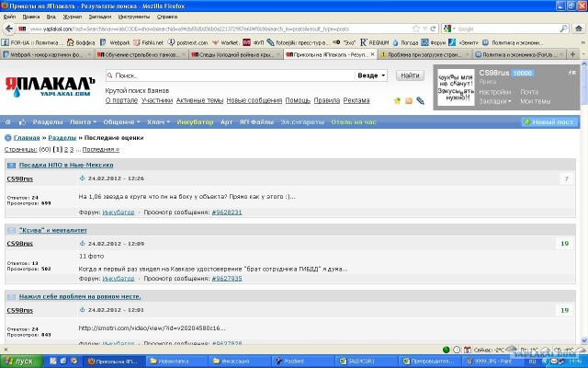Open the Правка menu
588x368 pixels.
(30, 17)
